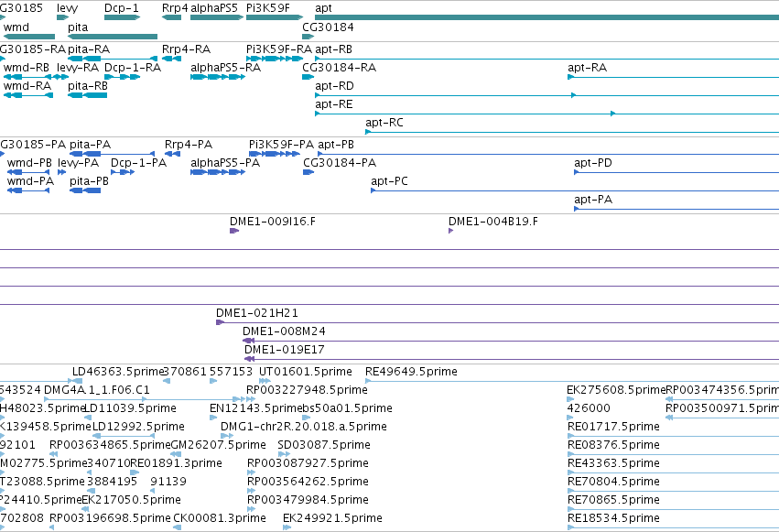Viewport: 779px width, 532px height.
Task: Click protein apt-PD
Action: coord(593,163)
